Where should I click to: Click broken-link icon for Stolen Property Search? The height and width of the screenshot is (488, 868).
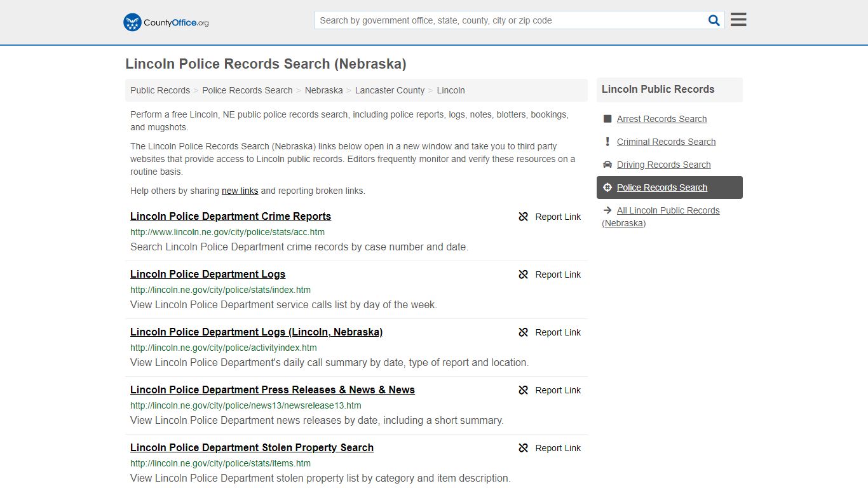(x=524, y=448)
